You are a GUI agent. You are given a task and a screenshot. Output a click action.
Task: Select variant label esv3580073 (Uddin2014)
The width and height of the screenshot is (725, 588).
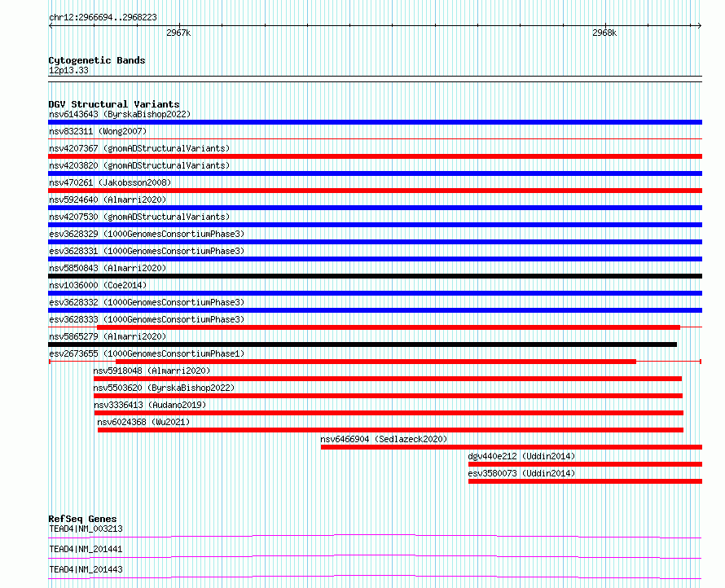click(521, 473)
